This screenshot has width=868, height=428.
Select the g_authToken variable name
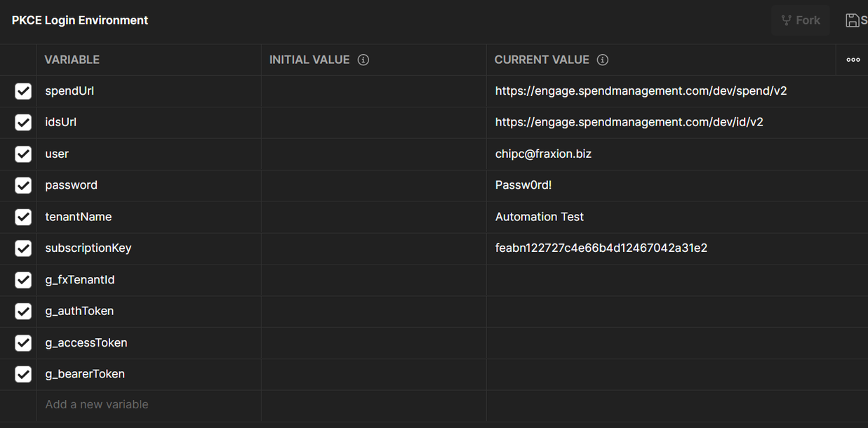pos(79,311)
